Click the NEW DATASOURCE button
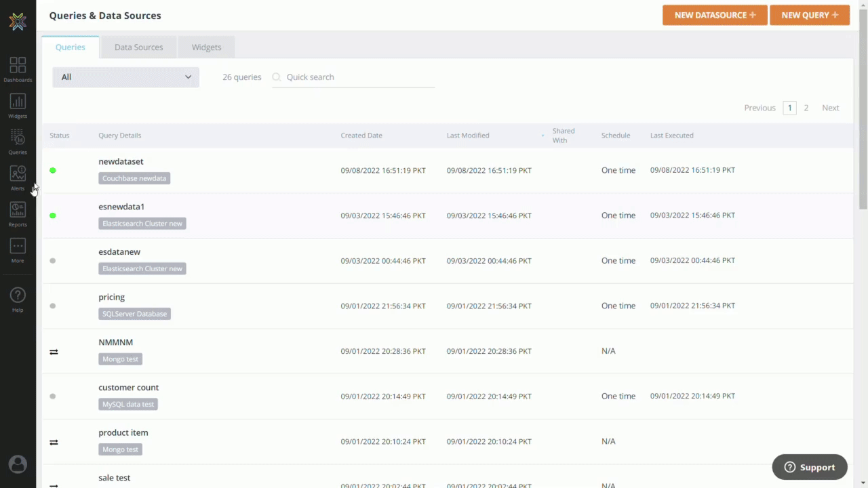 click(714, 14)
